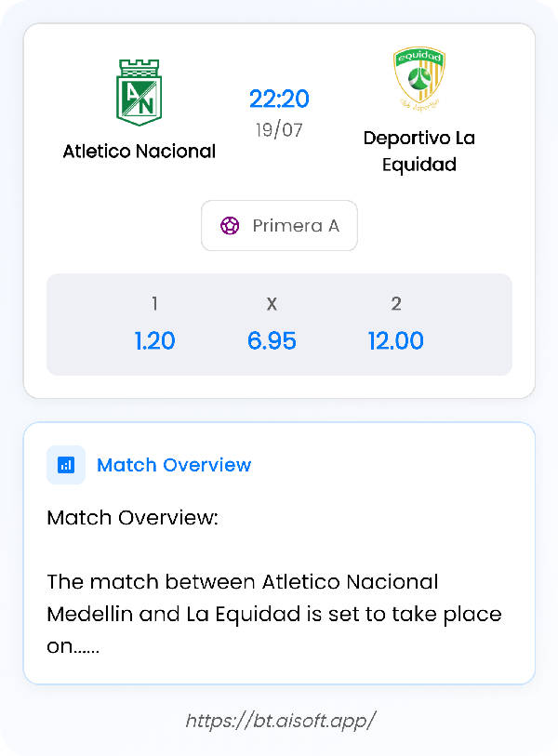Tap the bar-chart icon in the overview header

coord(64,464)
